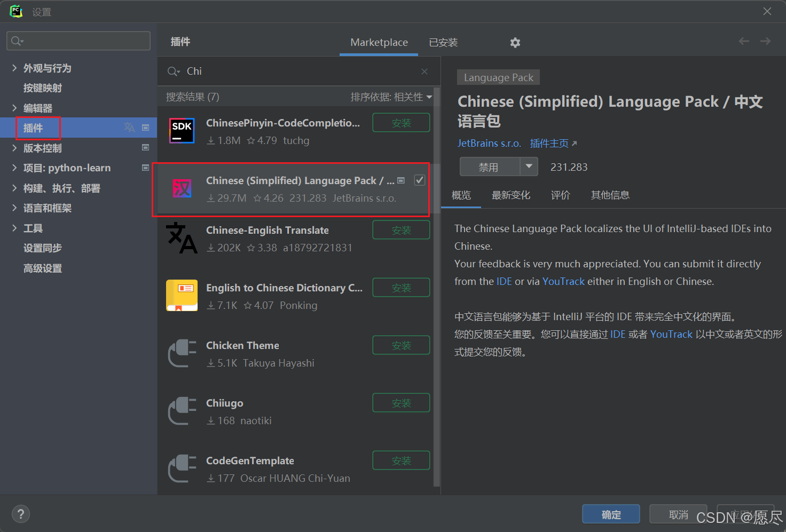The image size is (786, 532).
Task: Click the plugin search magnifier icon
Action: (x=174, y=72)
